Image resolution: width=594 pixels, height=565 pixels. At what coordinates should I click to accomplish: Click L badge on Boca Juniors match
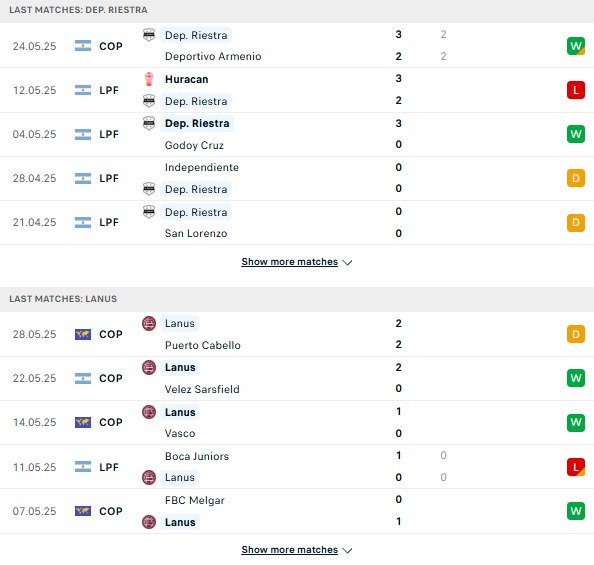[575, 467]
